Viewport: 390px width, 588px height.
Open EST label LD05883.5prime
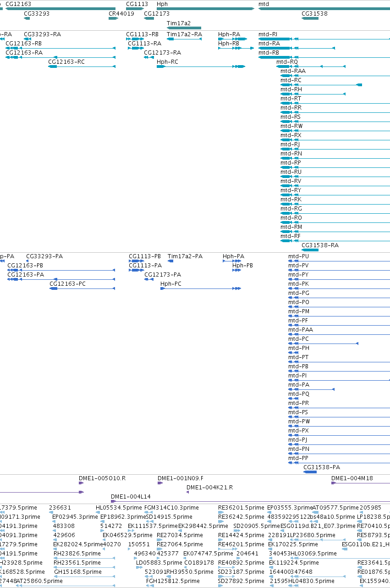coord(159,563)
